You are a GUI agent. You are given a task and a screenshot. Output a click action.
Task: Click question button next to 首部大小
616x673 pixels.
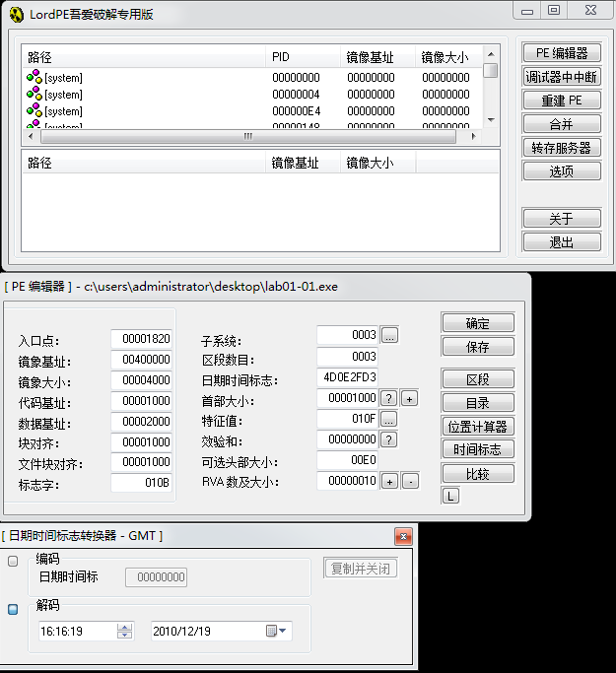[x=388, y=398]
